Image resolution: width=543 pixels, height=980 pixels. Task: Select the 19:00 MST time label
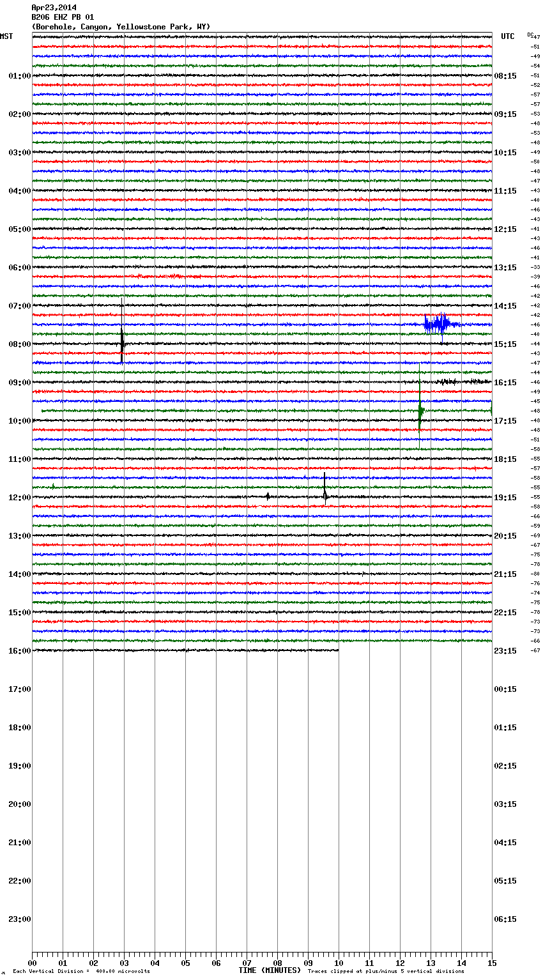[20, 766]
